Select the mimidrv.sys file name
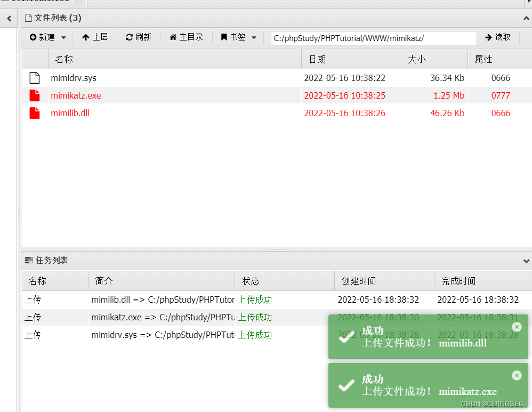Screen dimensions: 532x412 tap(74, 78)
